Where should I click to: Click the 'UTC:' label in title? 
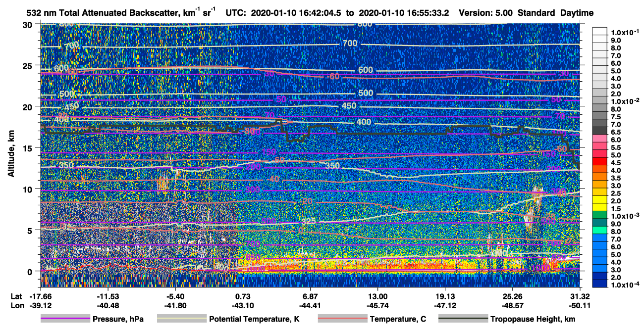(x=236, y=12)
